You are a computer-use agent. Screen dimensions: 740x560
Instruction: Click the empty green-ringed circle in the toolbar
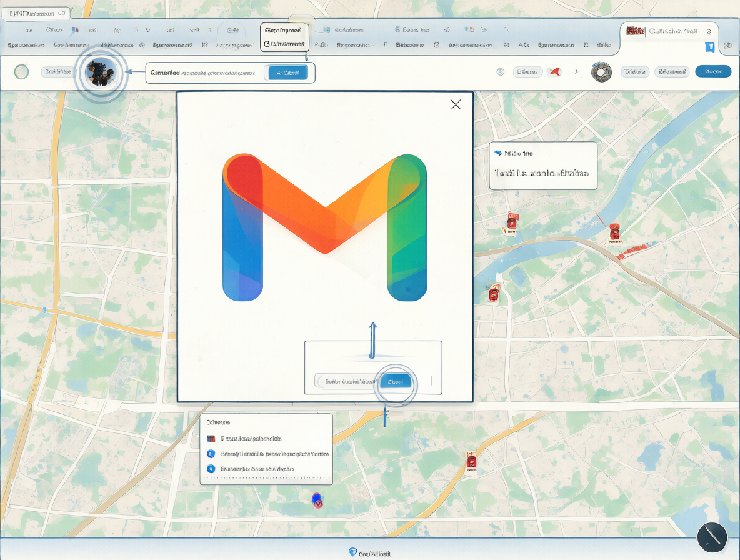point(21,72)
